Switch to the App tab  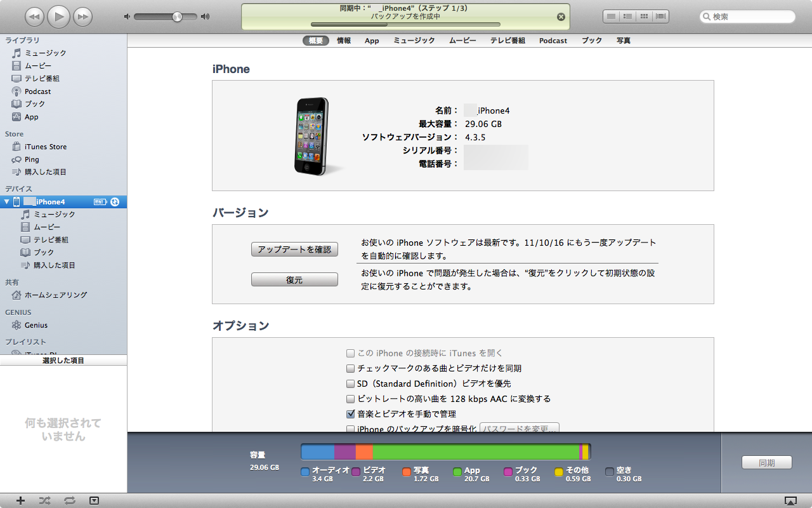[x=372, y=41]
